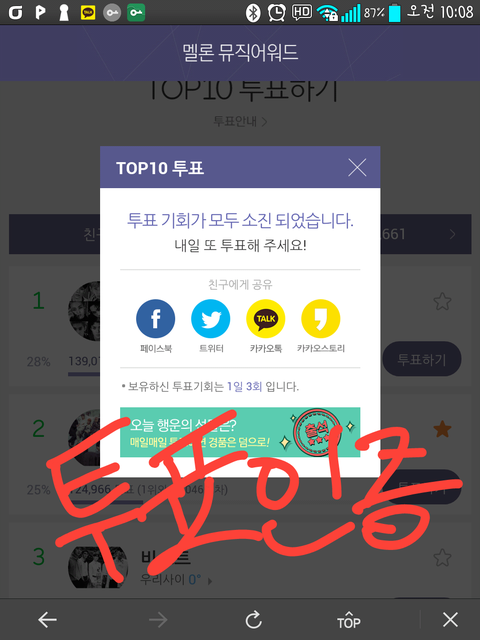Share via the Twitter bird icon

click(x=211, y=319)
